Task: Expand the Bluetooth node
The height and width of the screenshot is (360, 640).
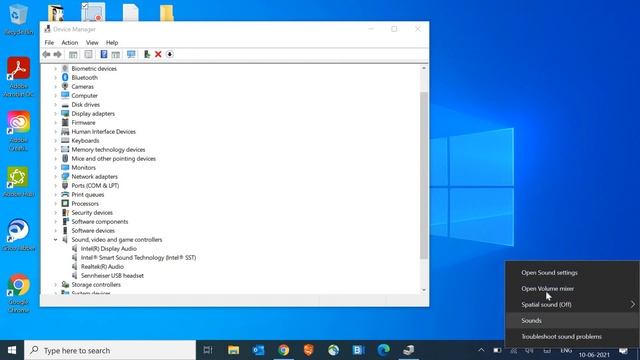Action: tap(56, 78)
